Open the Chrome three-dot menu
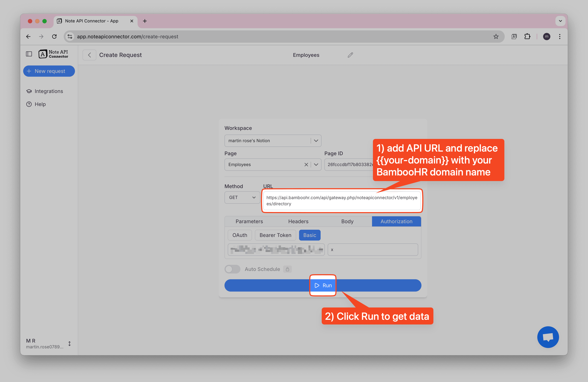Screen dimensions: 588x382 point(560,37)
